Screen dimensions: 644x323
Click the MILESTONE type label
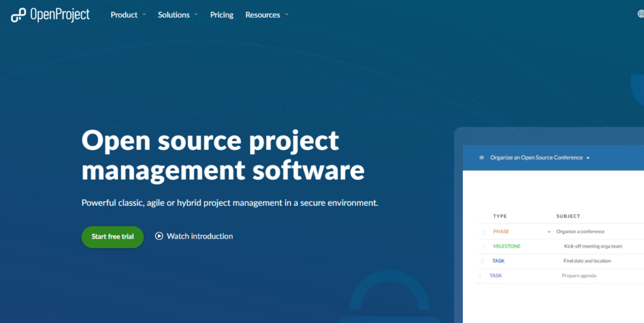(507, 246)
